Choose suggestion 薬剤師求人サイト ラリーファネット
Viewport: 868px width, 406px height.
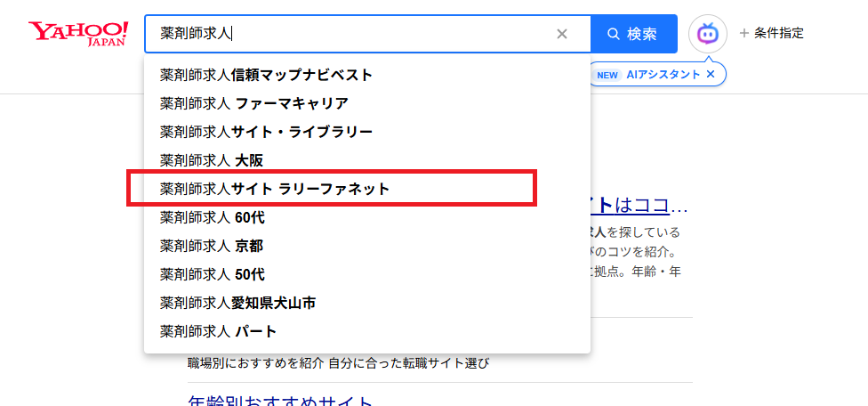pyautogui.click(x=367, y=190)
